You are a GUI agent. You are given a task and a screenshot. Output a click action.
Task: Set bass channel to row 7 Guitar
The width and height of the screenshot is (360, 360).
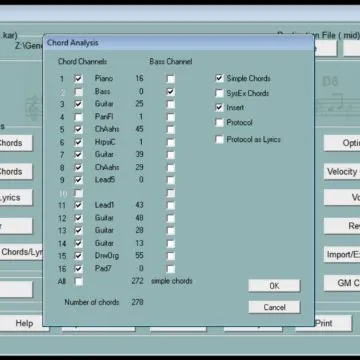click(x=170, y=155)
